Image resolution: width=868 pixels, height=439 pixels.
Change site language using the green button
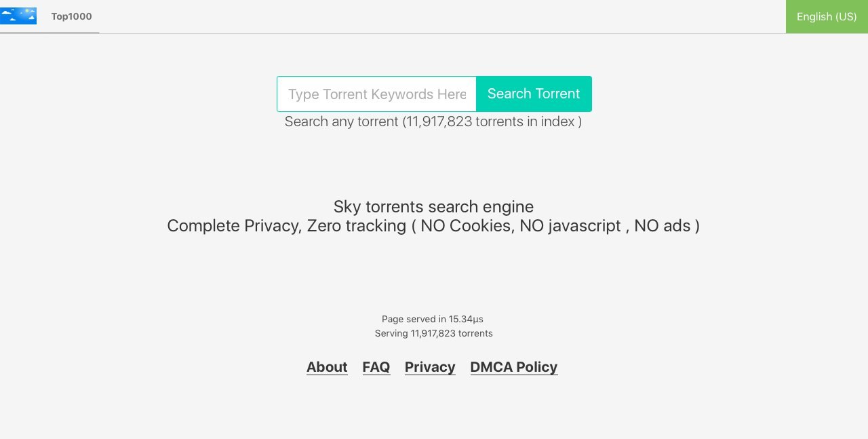(x=827, y=16)
